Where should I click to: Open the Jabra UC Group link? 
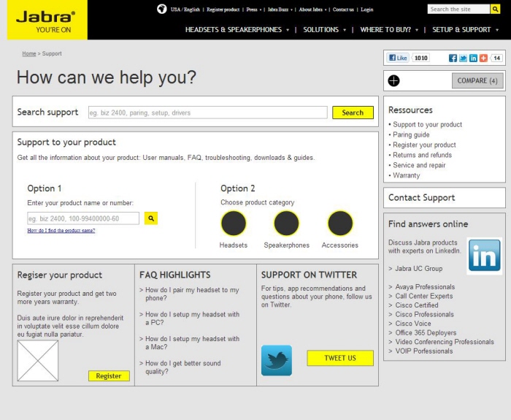[x=418, y=269]
